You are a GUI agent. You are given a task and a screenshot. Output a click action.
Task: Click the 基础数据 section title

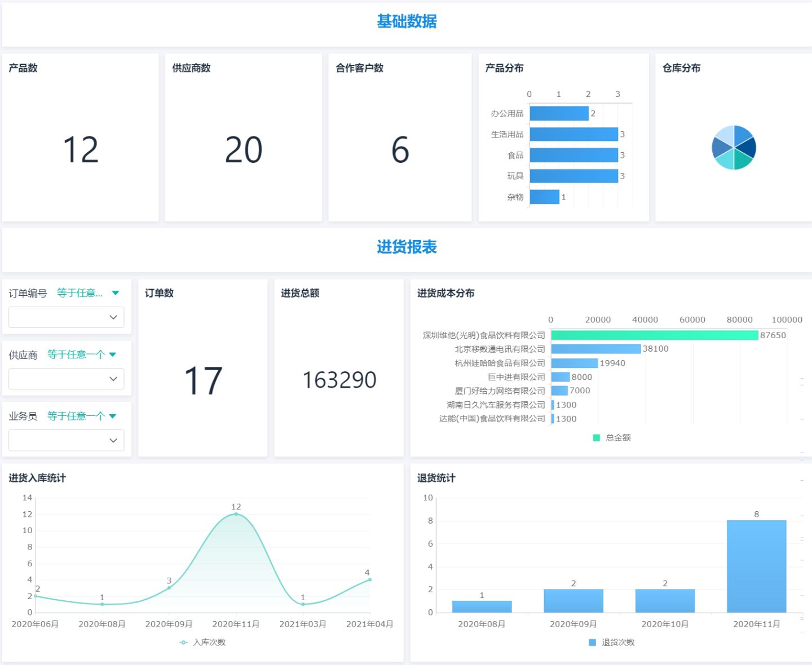coord(407,21)
